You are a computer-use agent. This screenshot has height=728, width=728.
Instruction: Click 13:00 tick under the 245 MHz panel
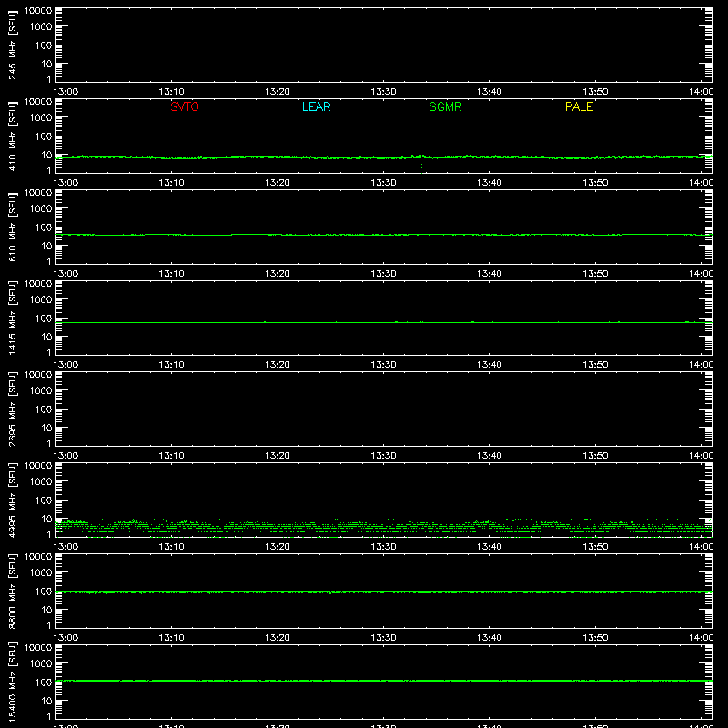point(66,92)
